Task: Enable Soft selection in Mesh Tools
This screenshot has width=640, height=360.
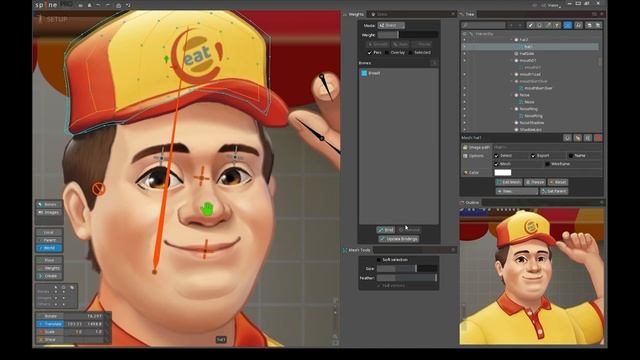Action: click(x=378, y=260)
